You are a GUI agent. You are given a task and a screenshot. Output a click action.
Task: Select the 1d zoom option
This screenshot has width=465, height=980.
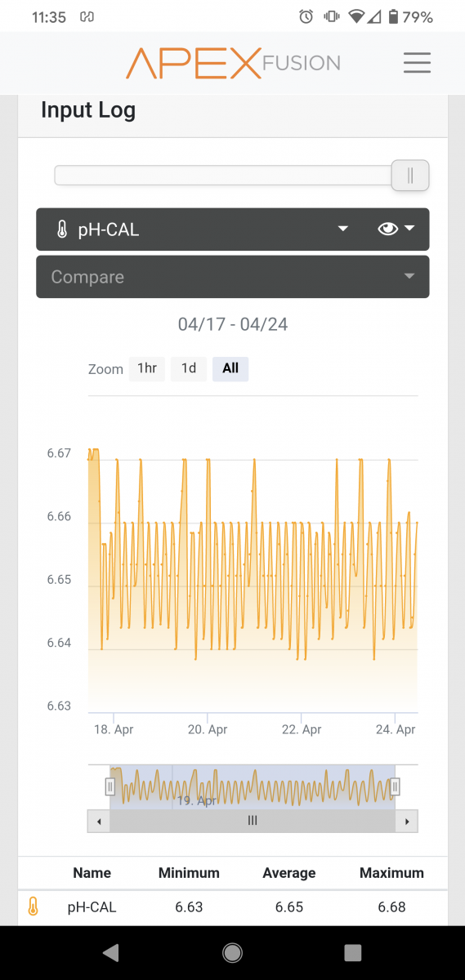point(189,368)
